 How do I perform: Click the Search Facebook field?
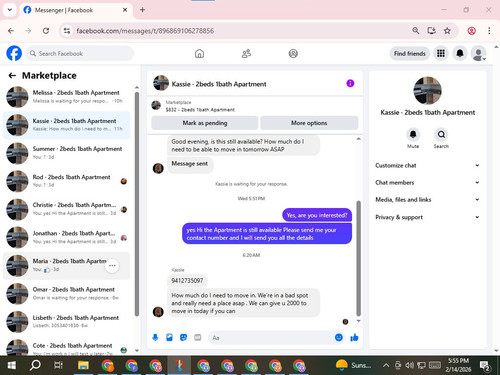(80, 53)
